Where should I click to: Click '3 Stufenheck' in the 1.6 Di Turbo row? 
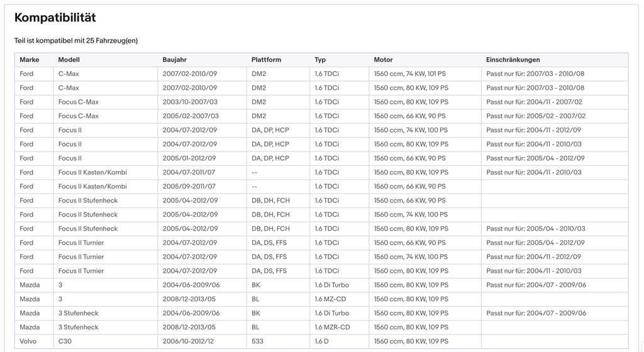tap(79, 313)
